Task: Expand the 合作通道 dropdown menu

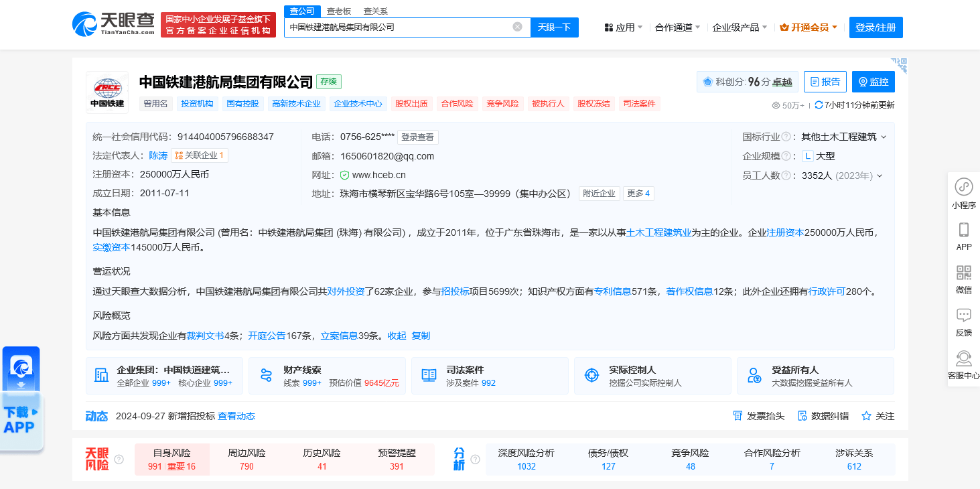Action: point(677,27)
